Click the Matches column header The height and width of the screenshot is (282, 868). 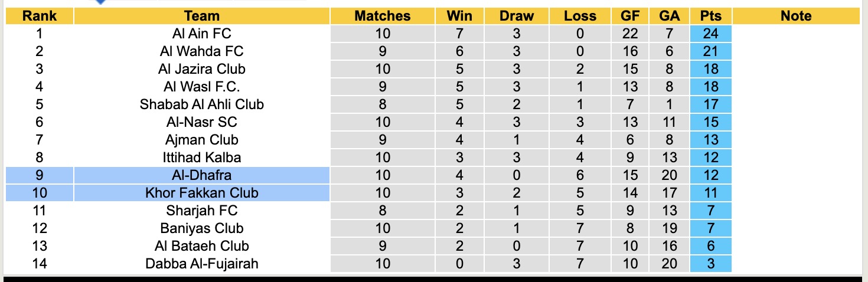[382, 16]
